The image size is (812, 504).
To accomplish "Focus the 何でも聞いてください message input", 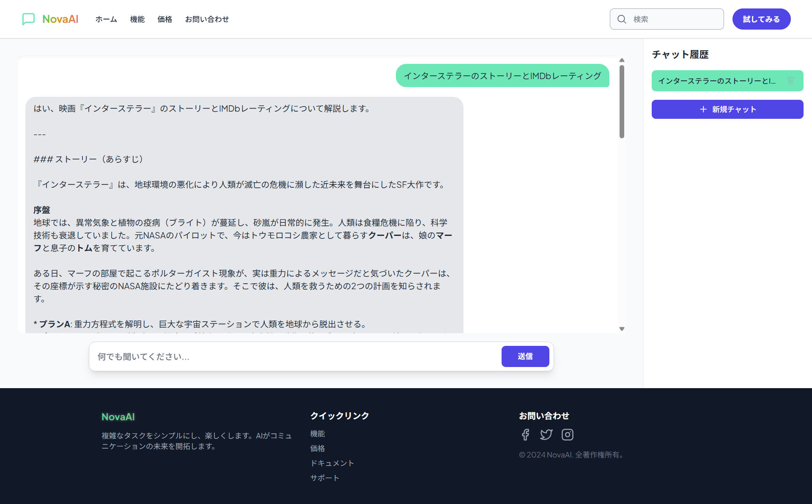I will pos(296,356).
